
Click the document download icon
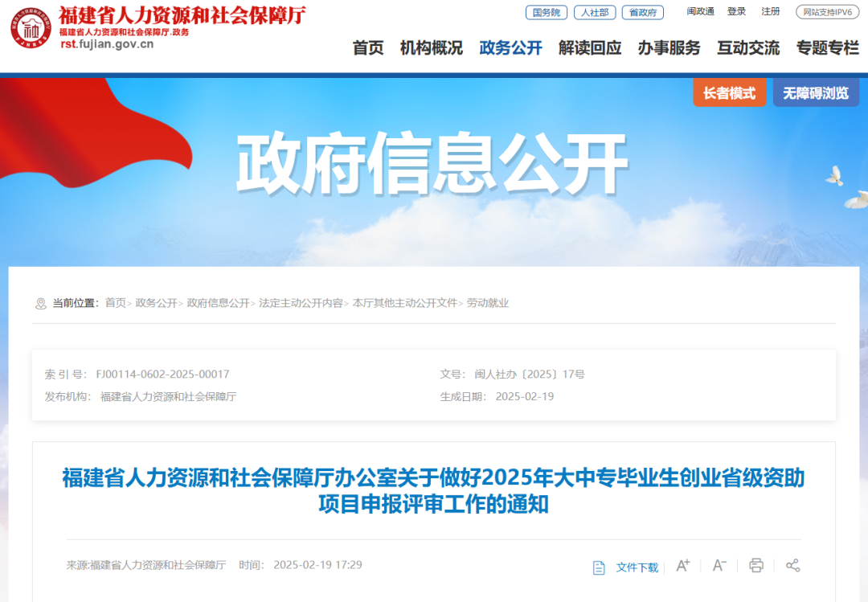click(599, 567)
